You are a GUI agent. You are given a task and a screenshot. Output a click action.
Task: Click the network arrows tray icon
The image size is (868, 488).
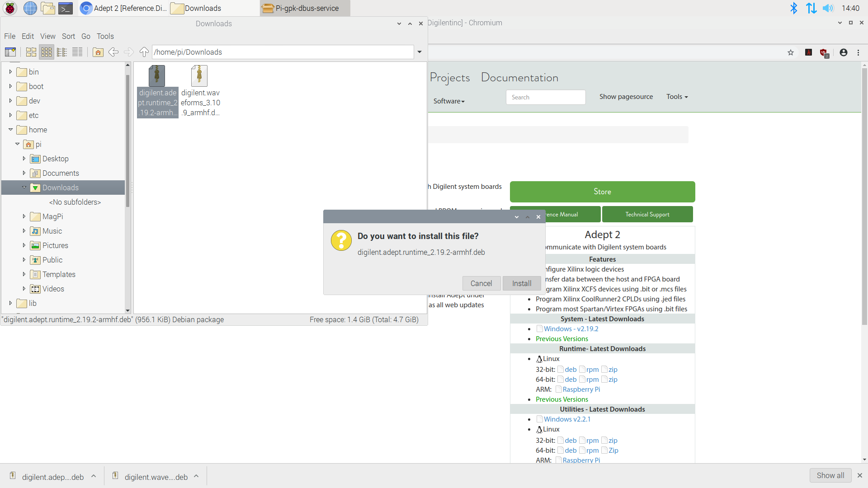pyautogui.click(x=811, y=8)
